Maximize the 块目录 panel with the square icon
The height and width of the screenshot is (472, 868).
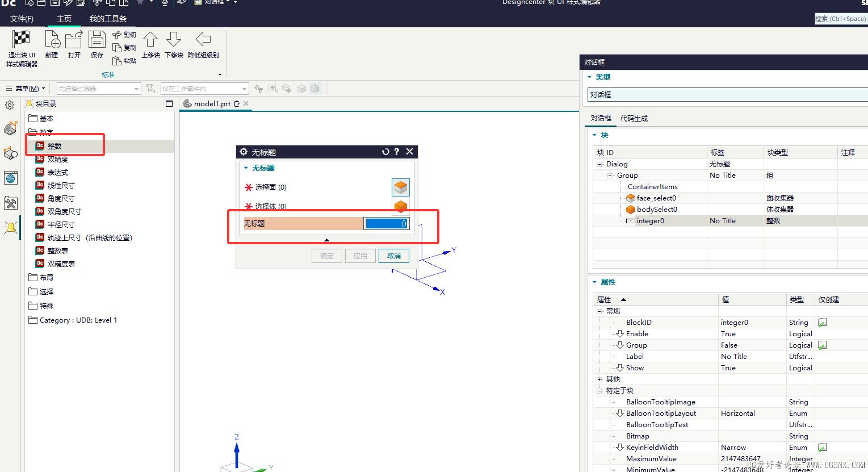[169, 103]
